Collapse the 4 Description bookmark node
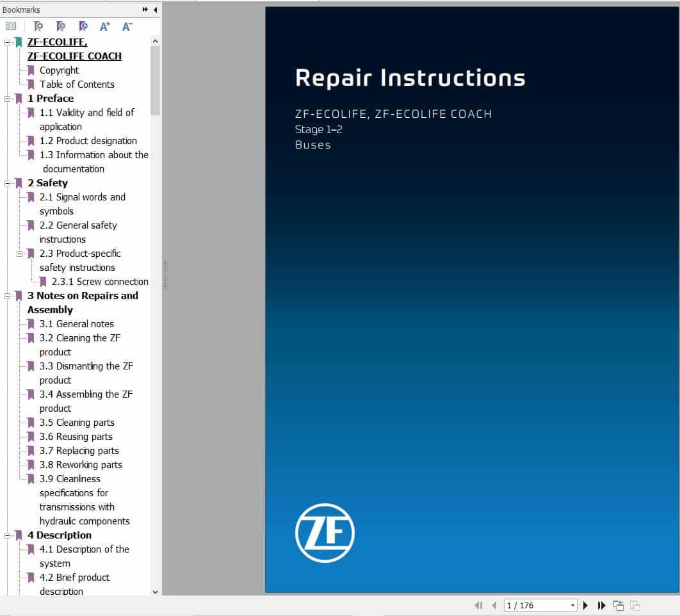The width and height of the screenshot is (680, 616). [x=8, y=536]
